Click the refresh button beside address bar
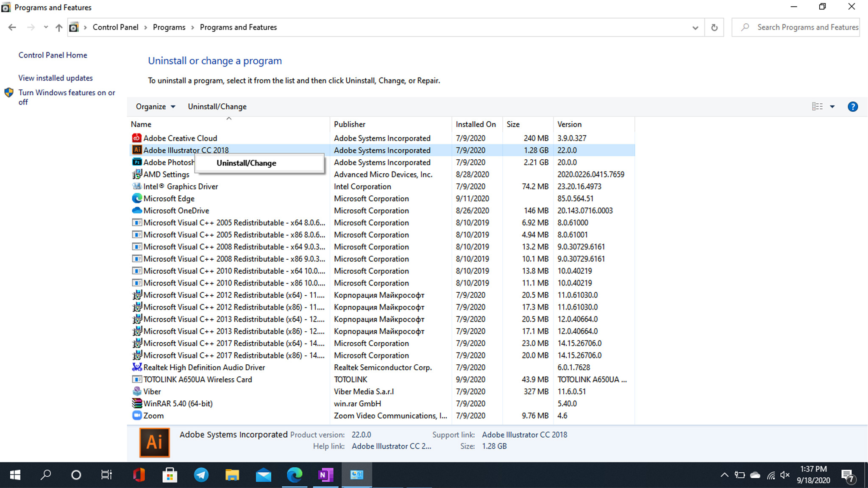Image resolution: width=868 pixels, height=488 pixels. coord(714,28)
